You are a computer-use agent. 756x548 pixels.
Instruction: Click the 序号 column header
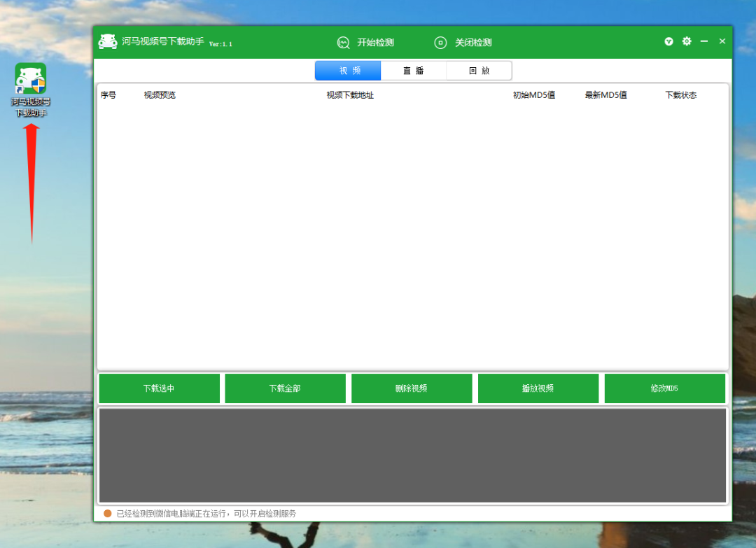click(108, 95)
